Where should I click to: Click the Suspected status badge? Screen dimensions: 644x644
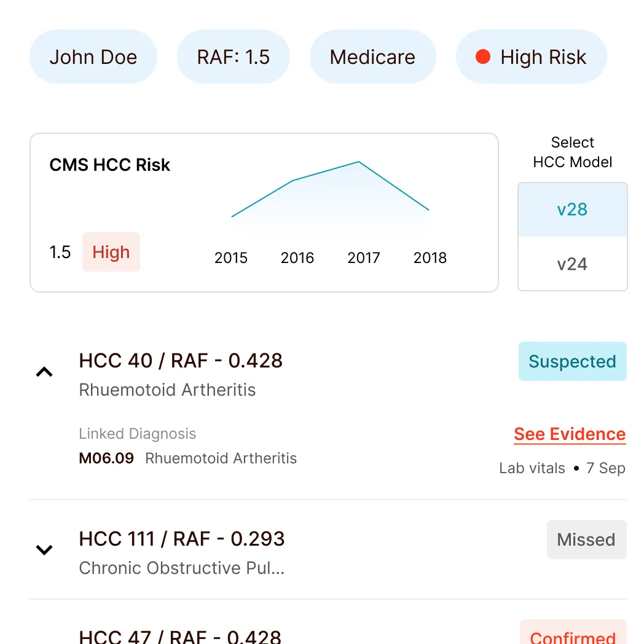coord(572,361)
